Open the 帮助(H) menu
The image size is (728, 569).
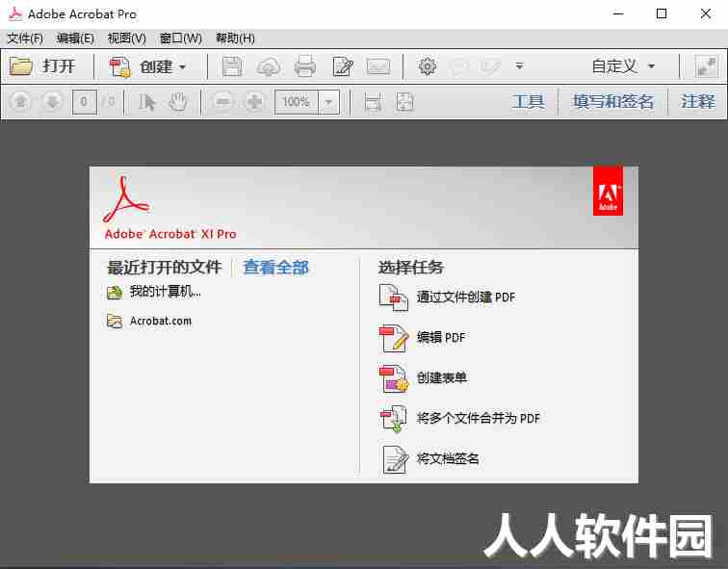235,39
